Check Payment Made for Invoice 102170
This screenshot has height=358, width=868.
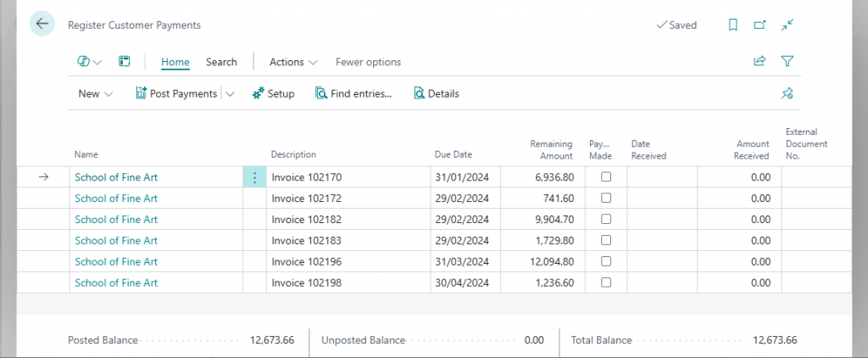(x=605, y=177)
